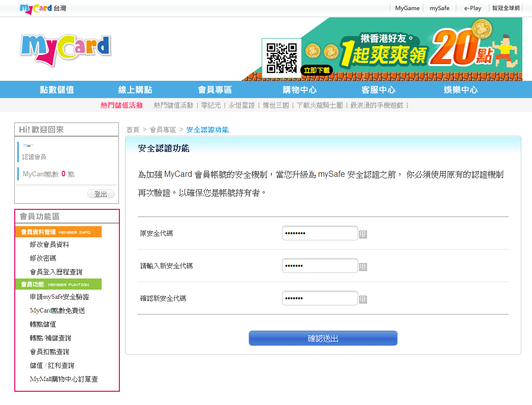Open 轉點/補儲查詢 sidebar link

pyautogui.click(x=50, y=338)
